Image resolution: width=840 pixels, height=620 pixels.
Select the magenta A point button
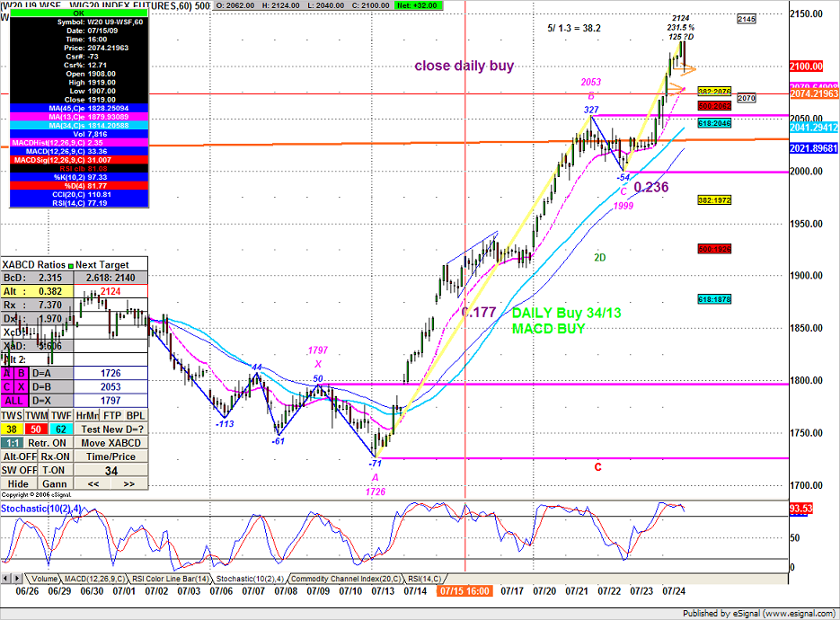[x=7, y=373]
